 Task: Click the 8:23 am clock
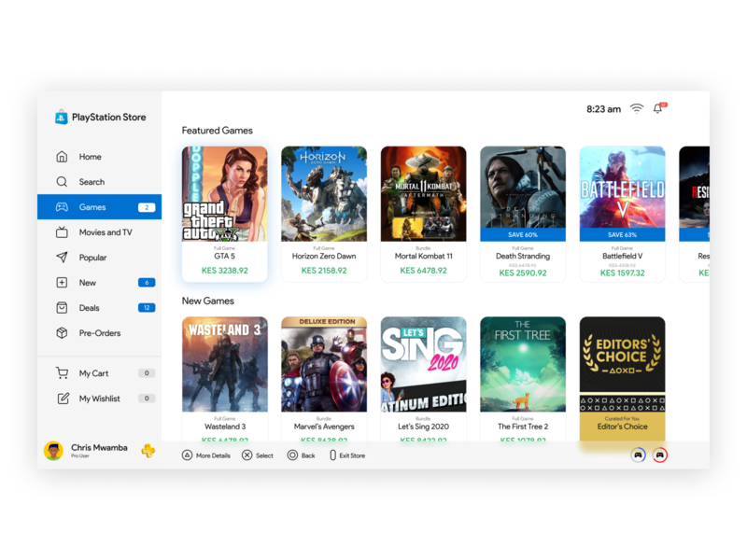click(x=603, y=109)
